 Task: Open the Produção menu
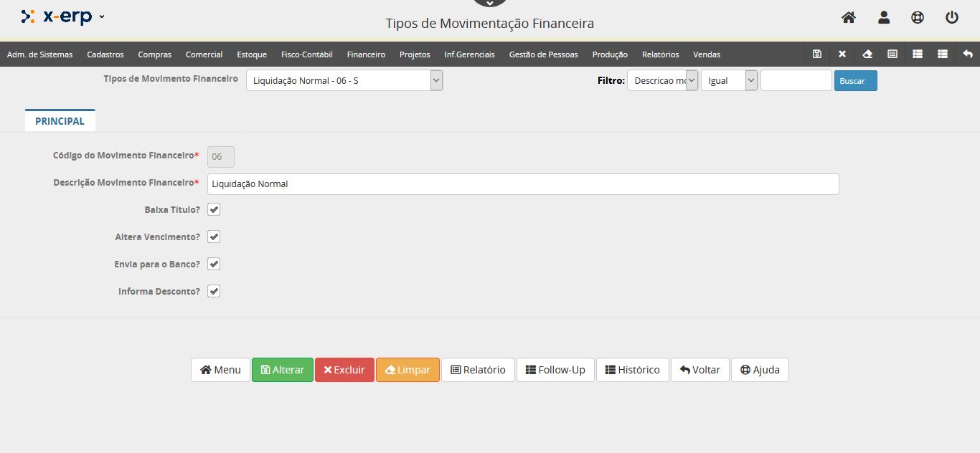click(x=610, y=54)
